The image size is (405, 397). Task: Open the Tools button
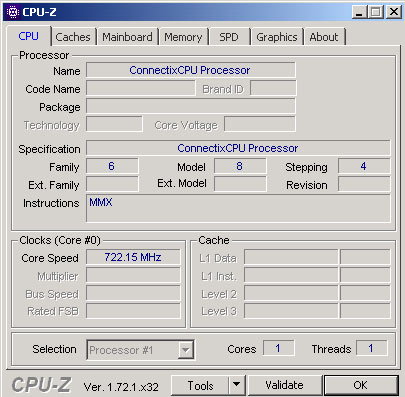(x=200, y=386)
